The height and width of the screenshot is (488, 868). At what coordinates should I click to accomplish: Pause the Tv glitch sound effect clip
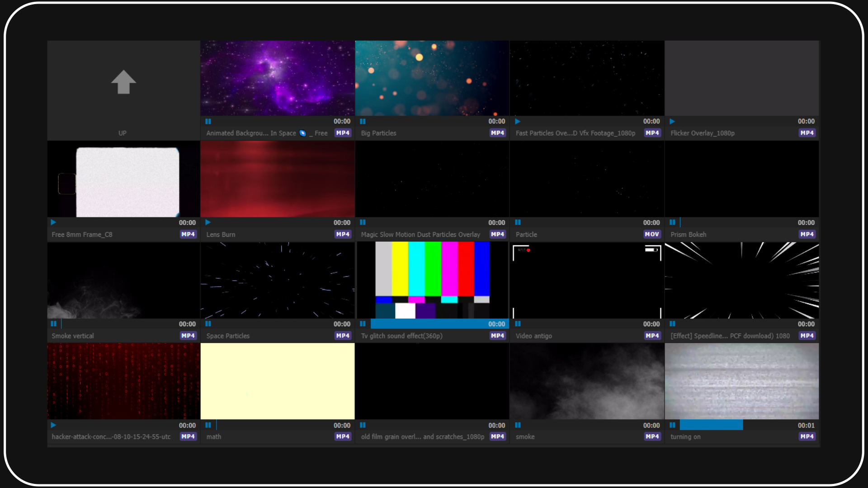click(x=363, y=324)
